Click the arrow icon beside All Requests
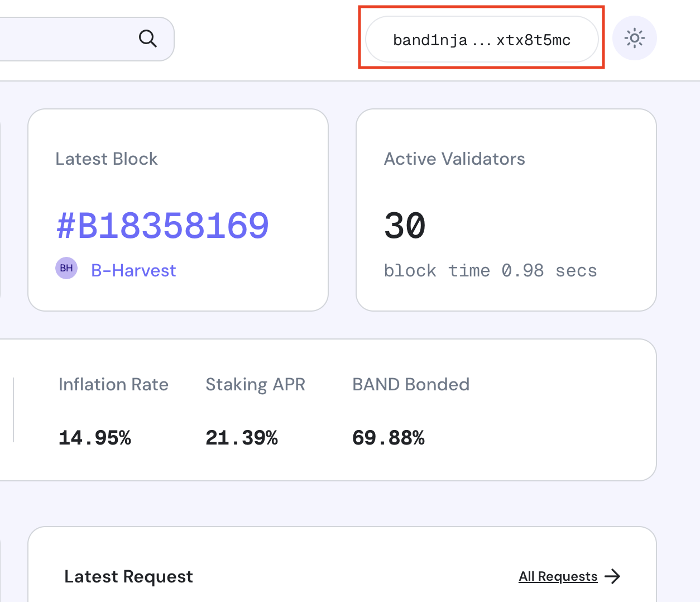Viewport: 700px width, 602px height. coord(612,576)
